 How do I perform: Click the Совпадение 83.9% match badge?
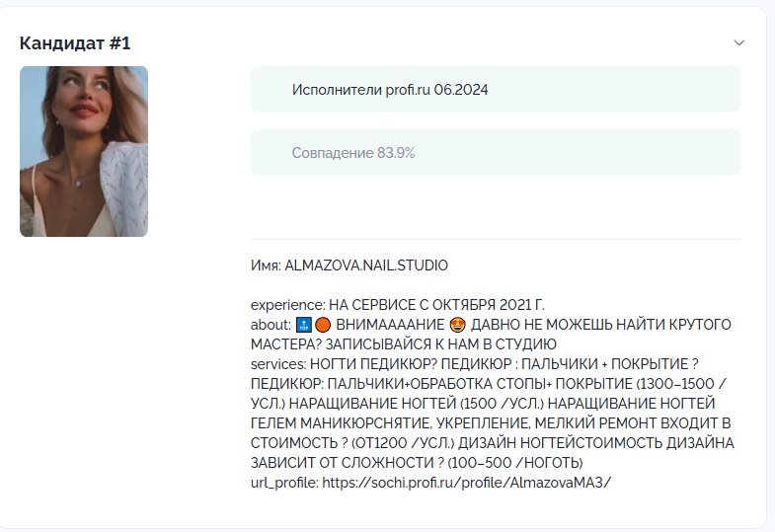click(x=496, y=153)
